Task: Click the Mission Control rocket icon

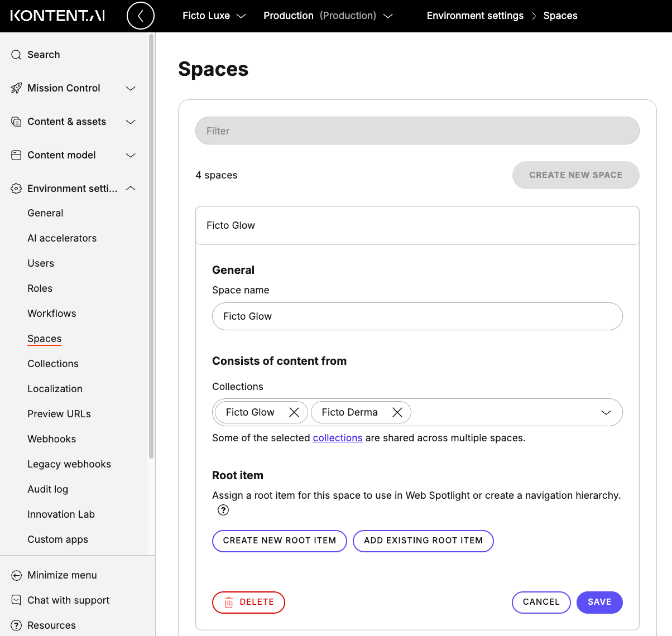Action: click(16, 88)
